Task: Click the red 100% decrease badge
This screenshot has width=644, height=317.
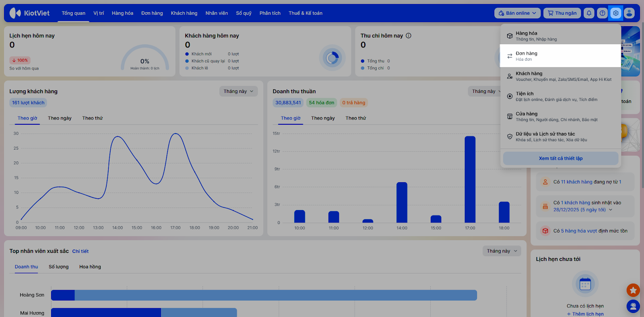Action: coord(20,60)
